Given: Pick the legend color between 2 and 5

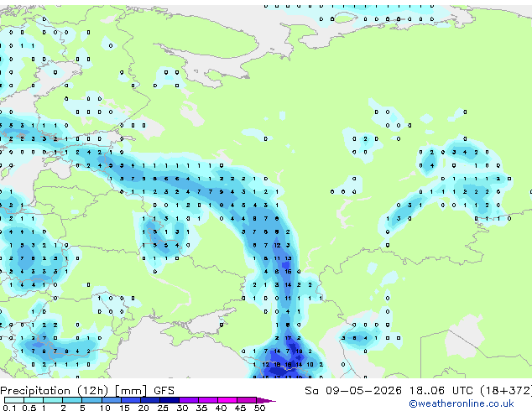Looking at the screenshot, I should click(72, 400).
